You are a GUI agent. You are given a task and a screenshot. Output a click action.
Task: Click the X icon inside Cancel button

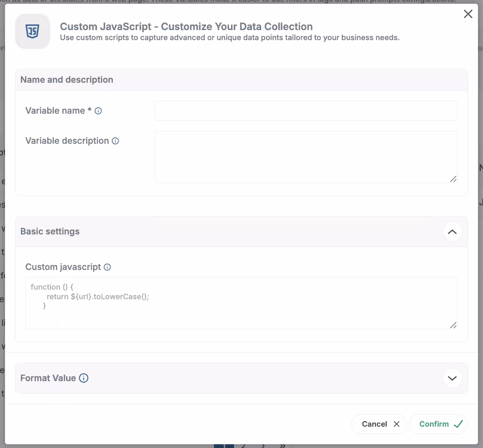[397, 424]
